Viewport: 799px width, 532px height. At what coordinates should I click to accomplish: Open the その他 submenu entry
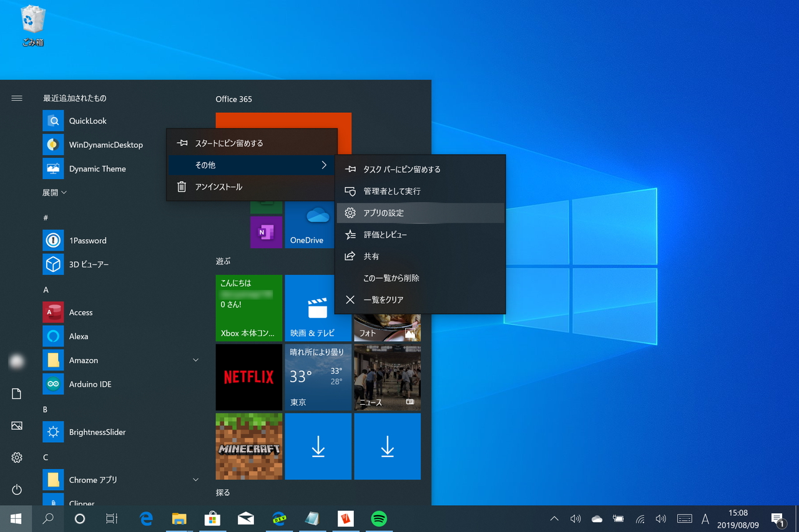[x=252, y=165]
